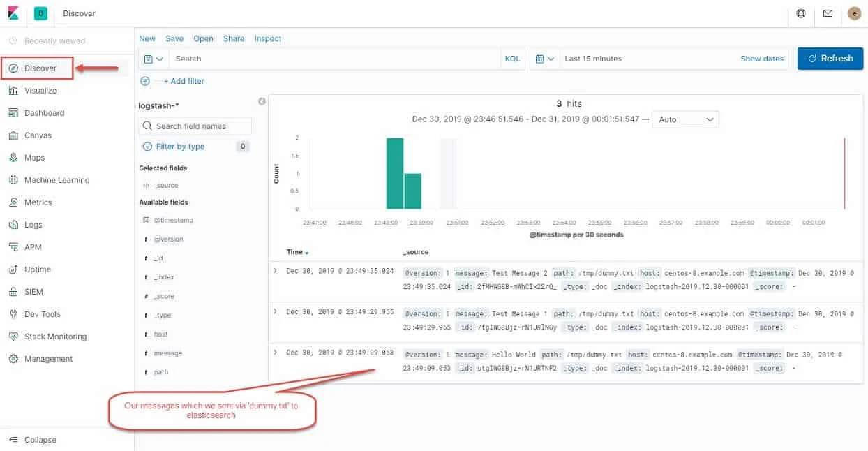868x451 pixels.
Task: Open the Show dates link
Action: point(762,59)
